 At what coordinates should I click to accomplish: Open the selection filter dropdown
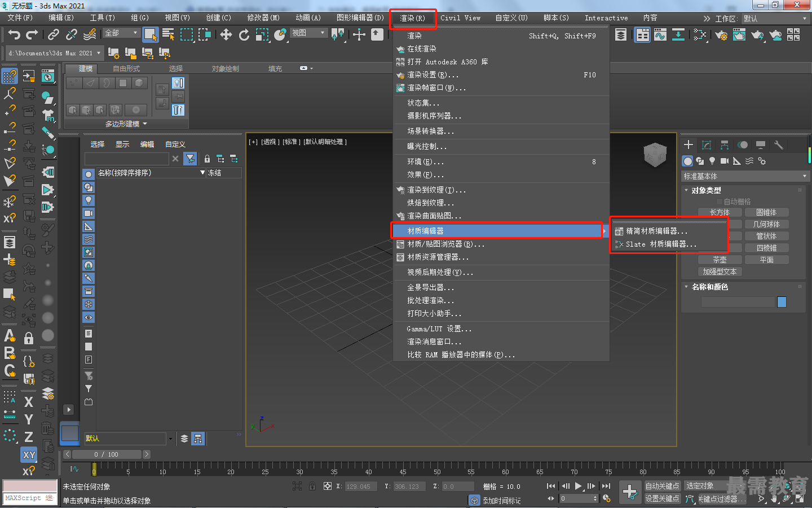click(x=121, y=33)
